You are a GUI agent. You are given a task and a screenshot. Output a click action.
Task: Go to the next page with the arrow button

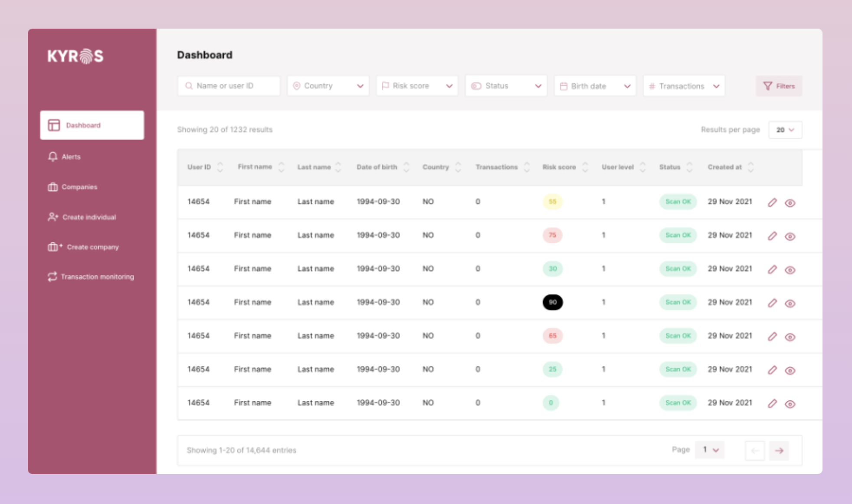779,451
